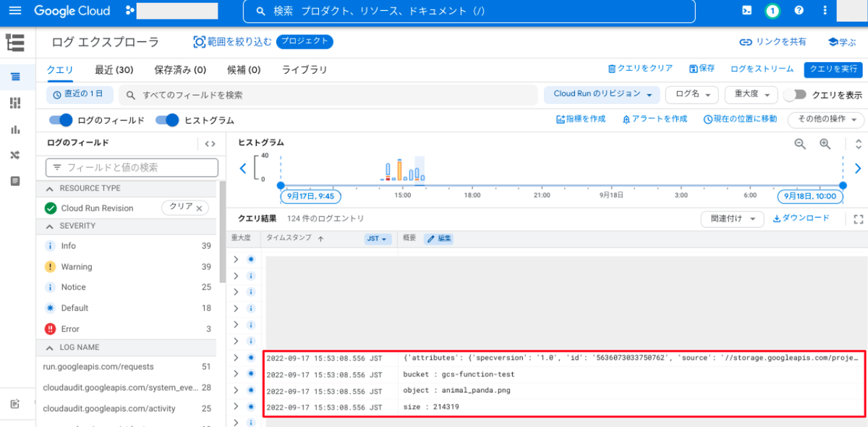Click the last 1 day time range chip
The height and width of the screenshot is (427, 868).
pos(80,94)
